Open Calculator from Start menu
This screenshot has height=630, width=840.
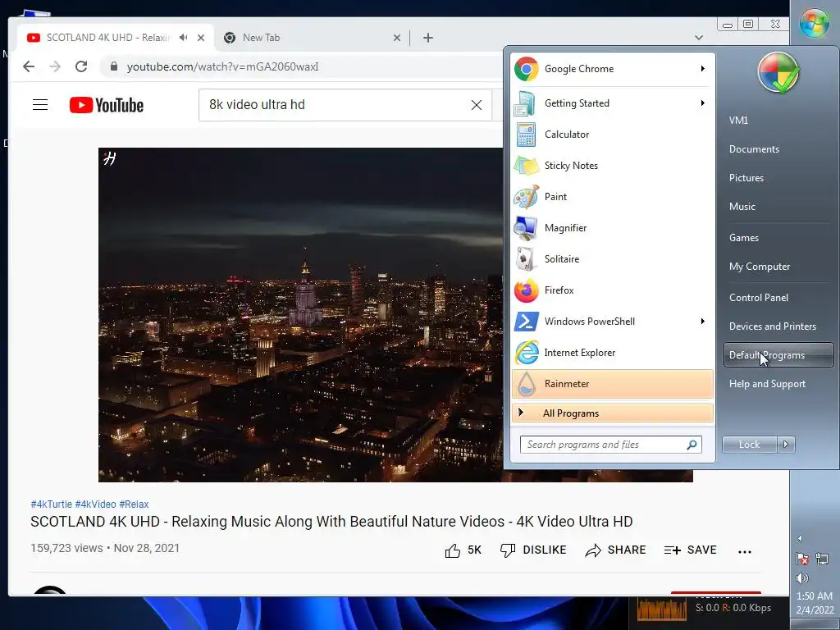613,135
